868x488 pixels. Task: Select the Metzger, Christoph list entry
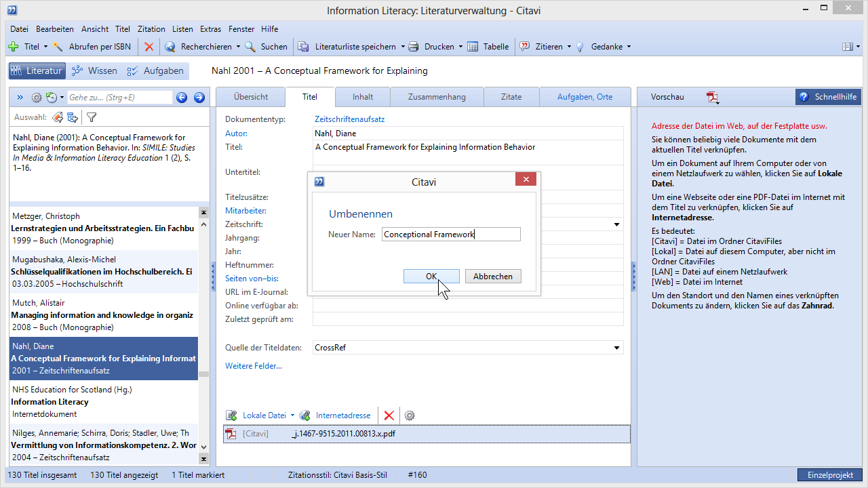point(104,228)
